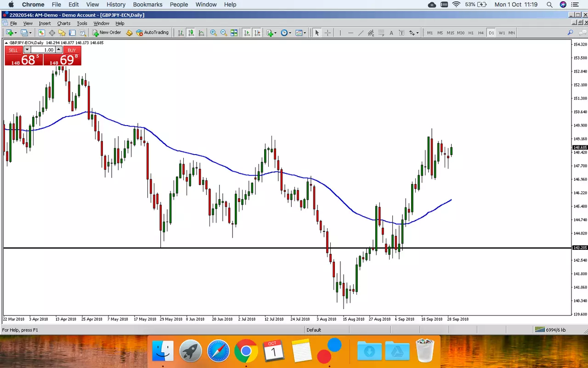Expand the New Chart dropdown arrow

16,33
